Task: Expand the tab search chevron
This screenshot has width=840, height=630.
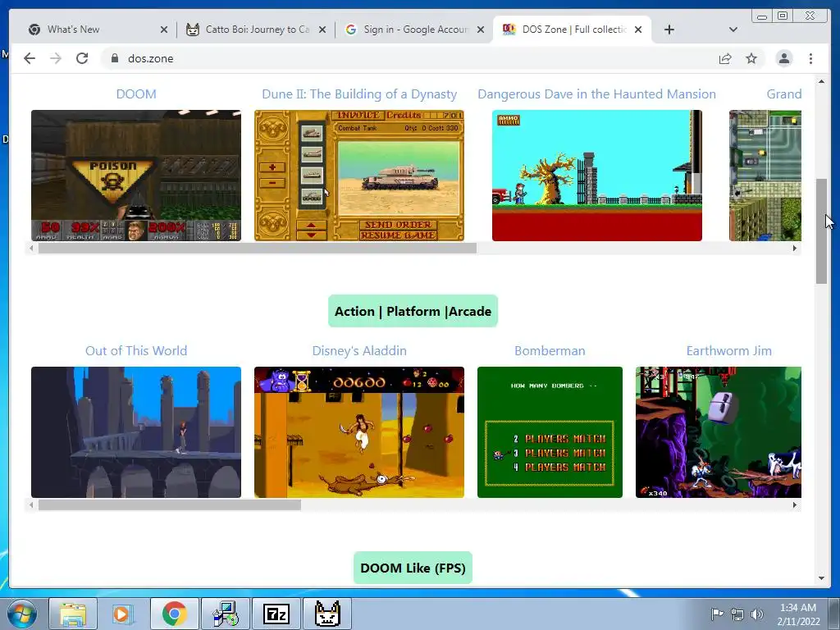Action: pyautogui.click(x=733, y=30)
